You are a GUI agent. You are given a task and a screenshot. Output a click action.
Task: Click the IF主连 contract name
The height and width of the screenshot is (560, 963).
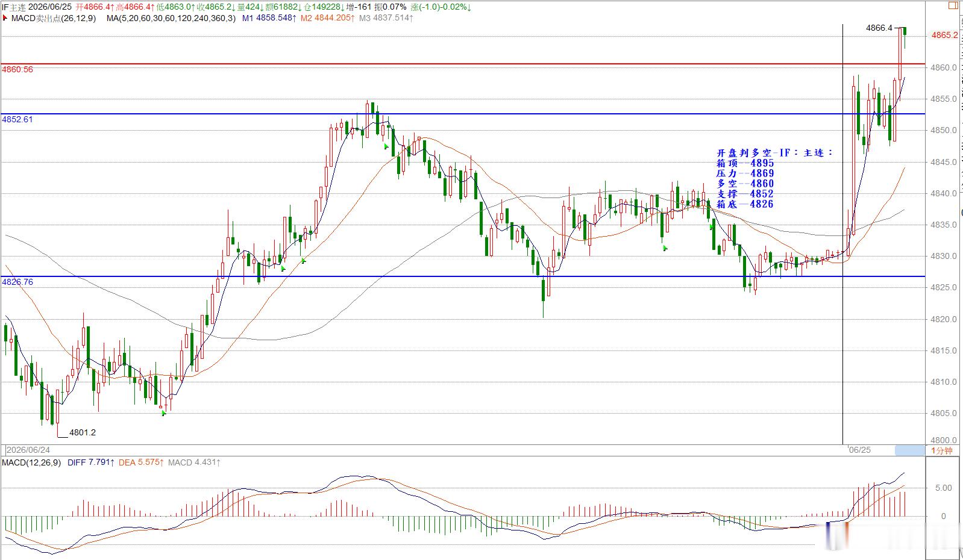(13, 7)
